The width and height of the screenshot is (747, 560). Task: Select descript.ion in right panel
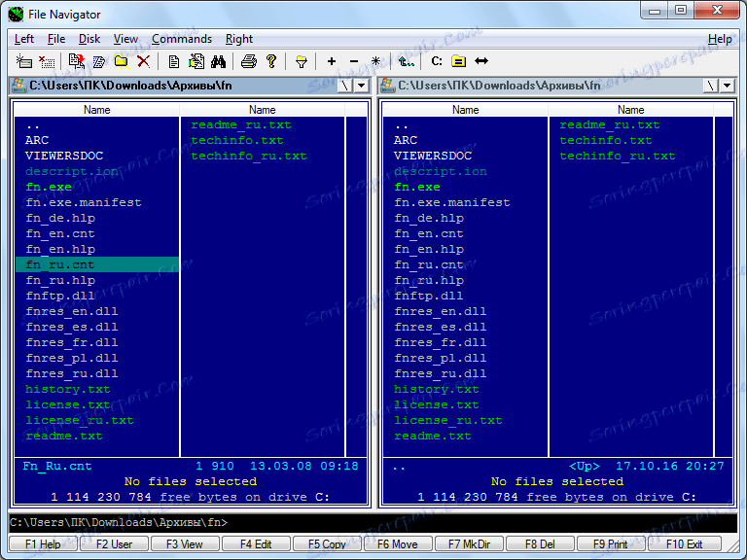[x=441, y=171]
